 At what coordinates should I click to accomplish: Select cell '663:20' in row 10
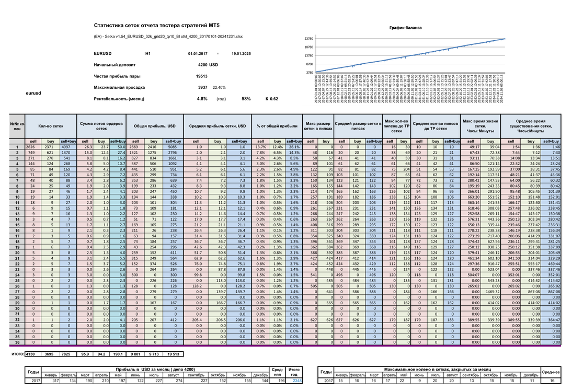471,197
